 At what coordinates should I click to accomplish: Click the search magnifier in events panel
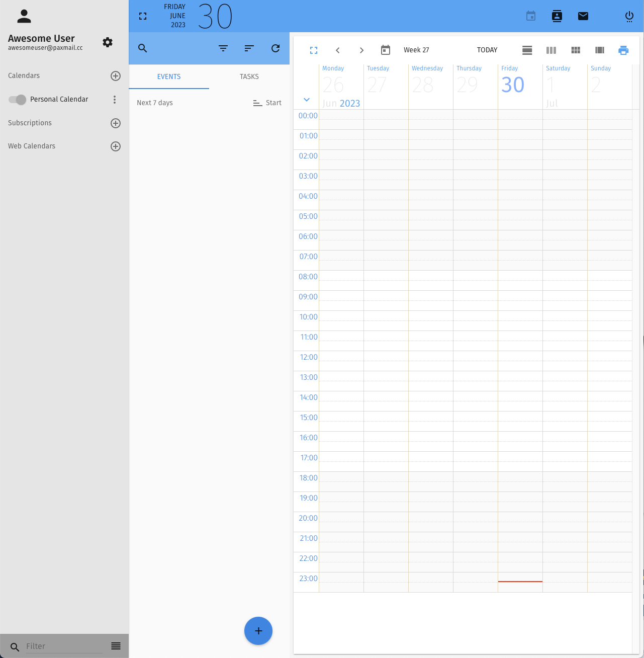(143, 48)
